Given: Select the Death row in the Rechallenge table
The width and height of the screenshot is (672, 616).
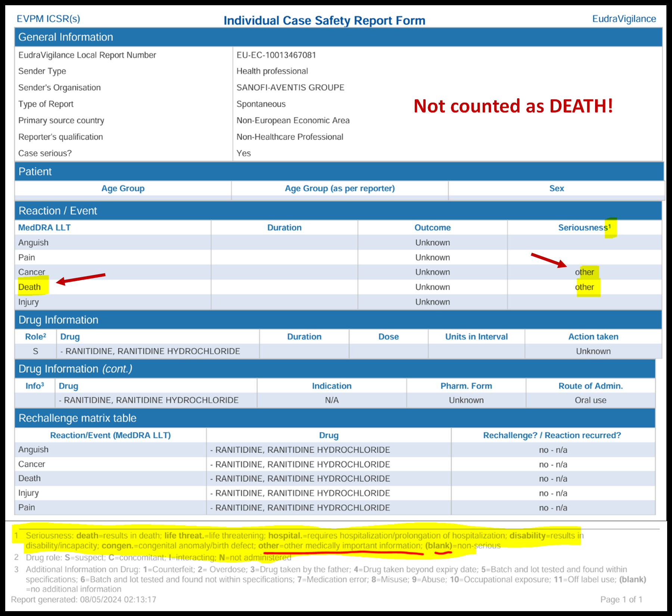Looking at the screenshot, I should click(x=335, y=479).
